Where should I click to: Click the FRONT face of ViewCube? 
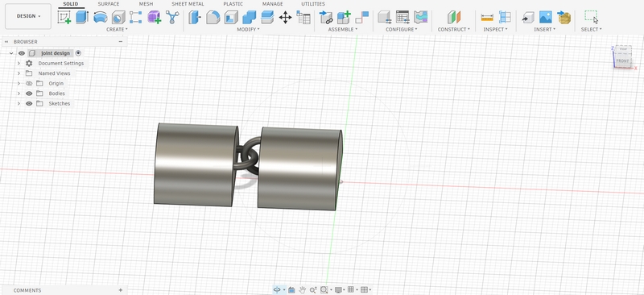click(622, 61)
